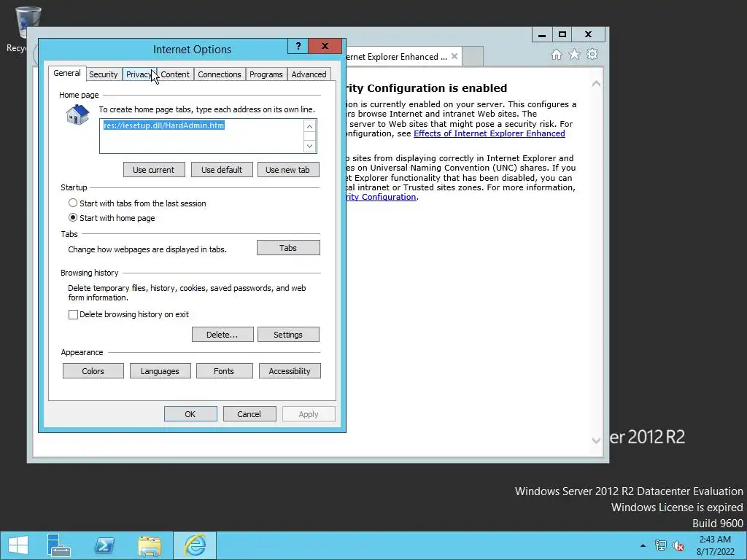The height and width of the screenshot is (560, 747).
Task: Minimize the Internet Explorer window
Action: pos(542,35)
